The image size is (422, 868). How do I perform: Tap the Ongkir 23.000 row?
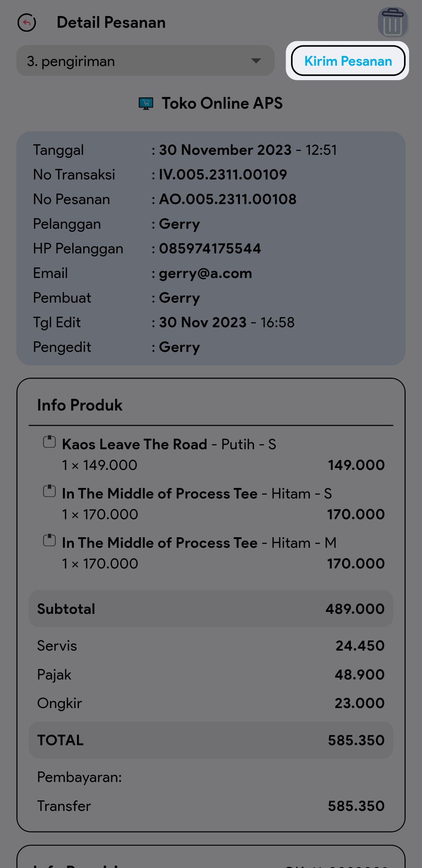(211, 703)
